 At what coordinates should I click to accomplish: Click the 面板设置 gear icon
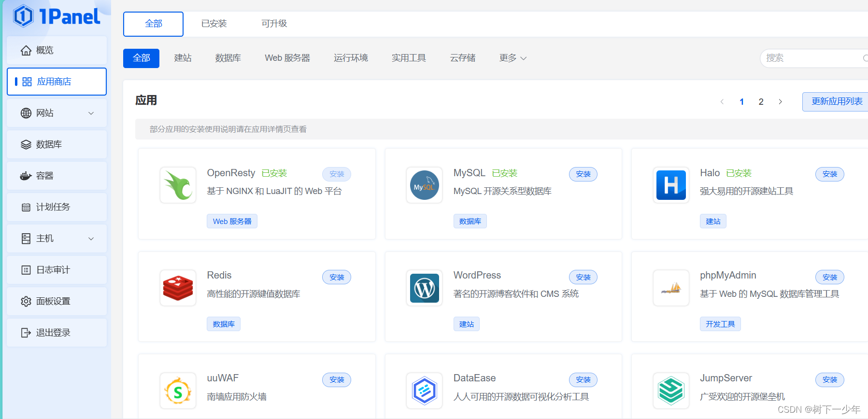[26, 301]
